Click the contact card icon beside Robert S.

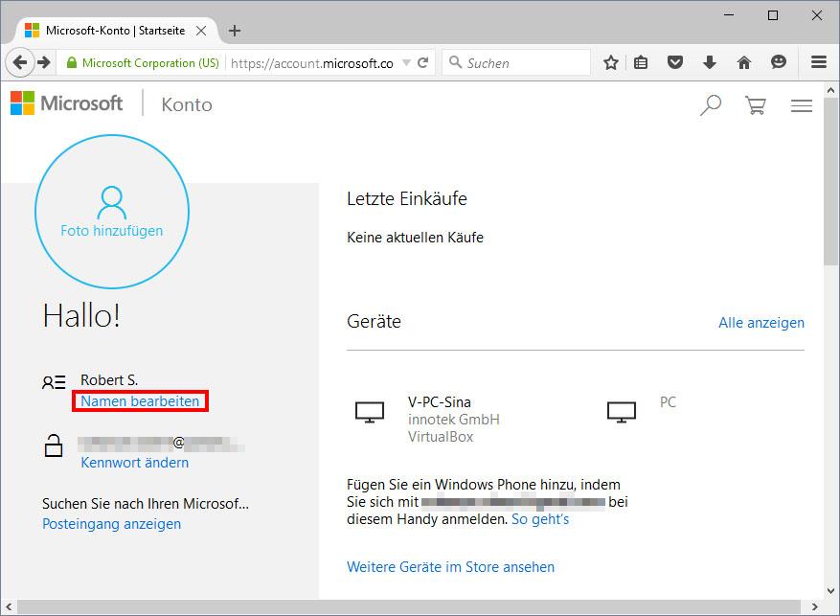(x=54, y=382)
